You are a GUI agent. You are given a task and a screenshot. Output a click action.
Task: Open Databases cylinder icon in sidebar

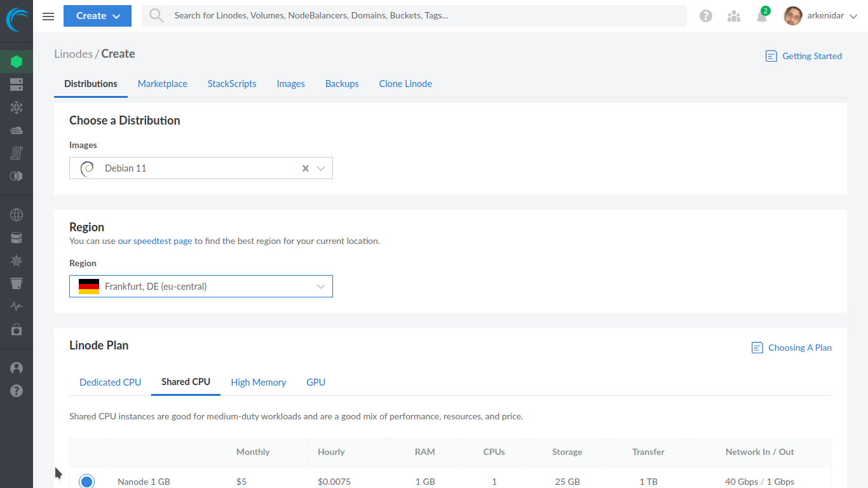point(17,238)
